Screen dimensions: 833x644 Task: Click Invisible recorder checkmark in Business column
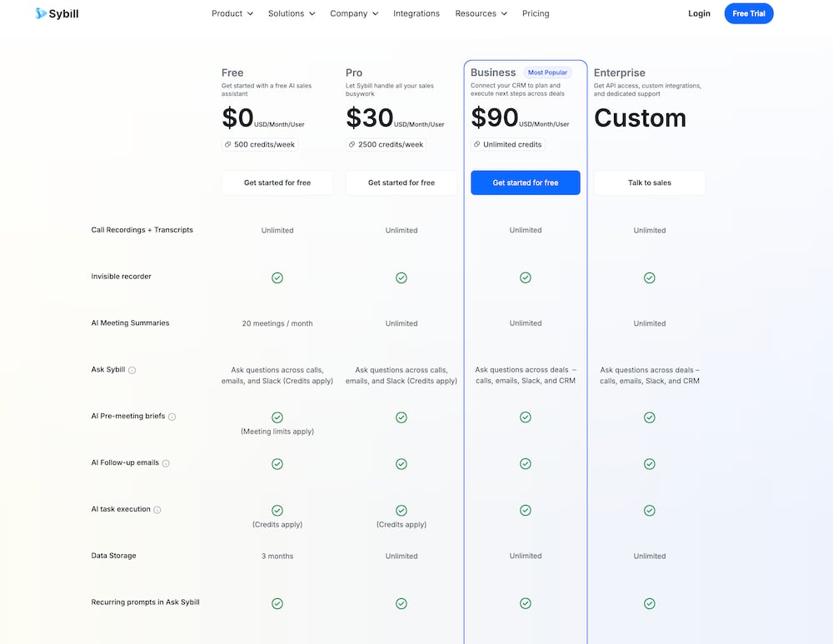click(x=526, y=277)
